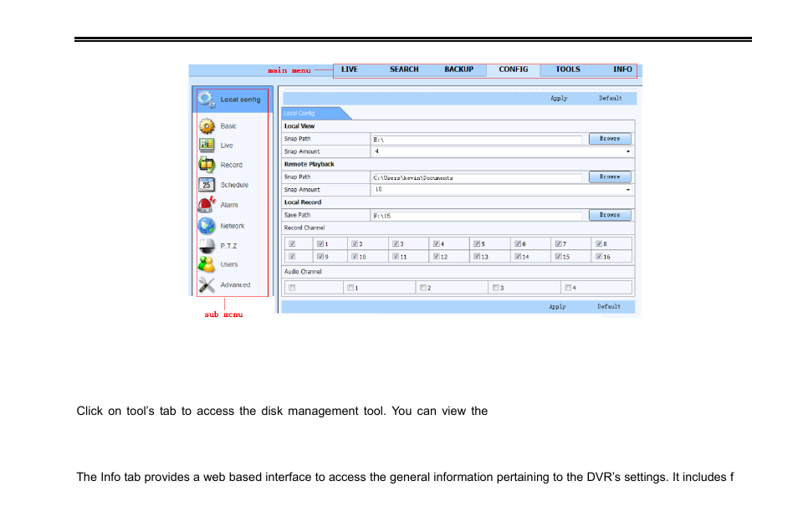Toggle record channel 10 checkbox
This screenshot has height=532, width=798.
(x=355, y=257)
